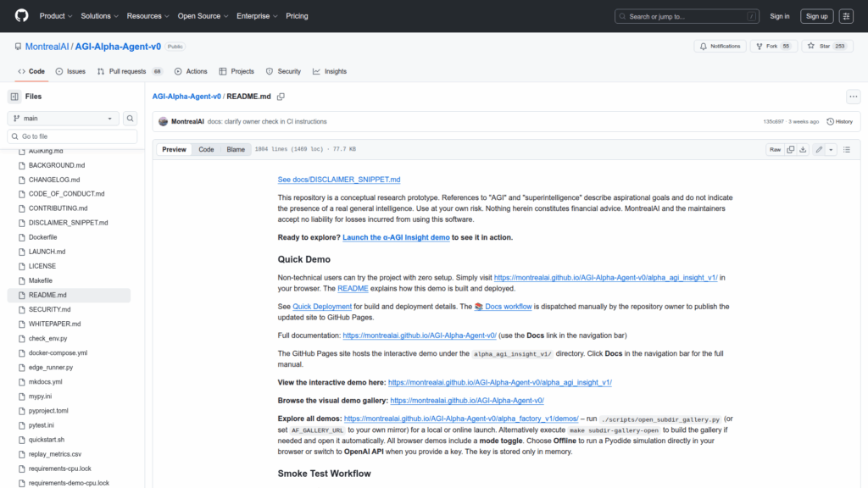Copy the README.md file path
868x488 pixels.
coord(281,97)
